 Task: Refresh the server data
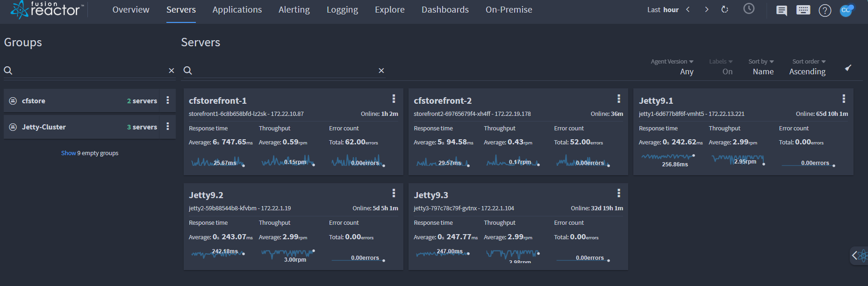725,9
